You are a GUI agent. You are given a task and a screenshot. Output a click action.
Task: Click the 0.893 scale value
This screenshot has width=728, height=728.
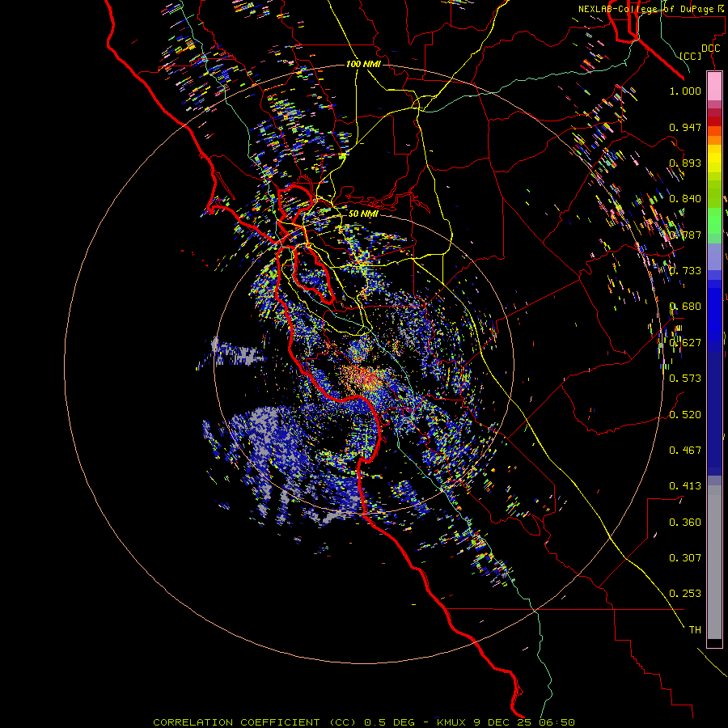coord(685,163)
